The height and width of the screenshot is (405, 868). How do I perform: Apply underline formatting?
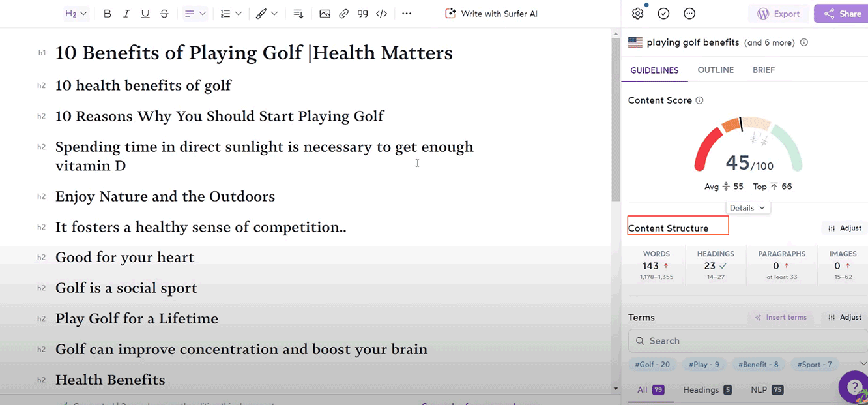145,14
